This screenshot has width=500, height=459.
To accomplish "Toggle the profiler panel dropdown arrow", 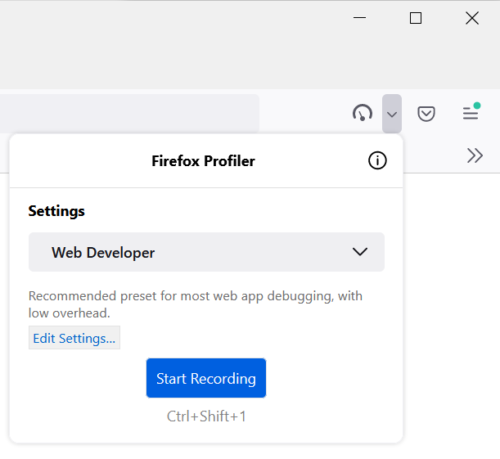I will (392, 114).
